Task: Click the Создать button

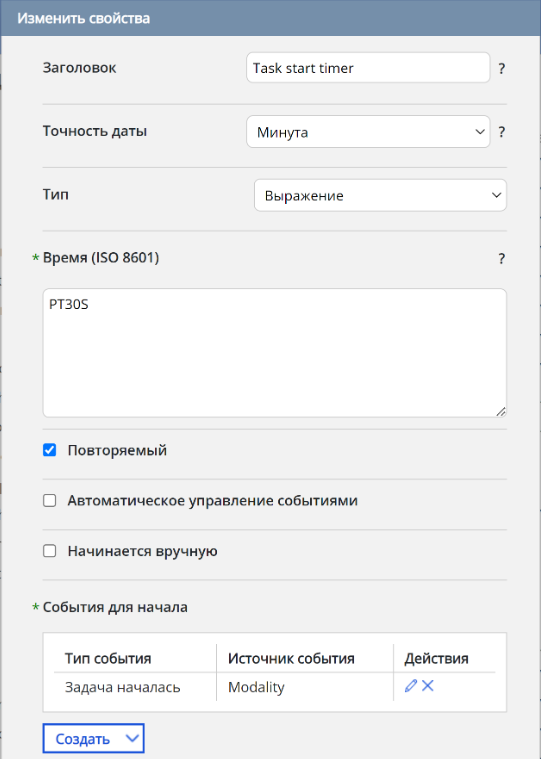Action: click(x=83, y=739)
